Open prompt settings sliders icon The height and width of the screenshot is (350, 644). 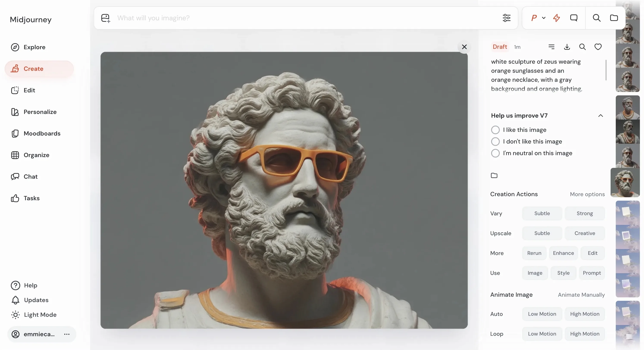click(x=506, y=18)
